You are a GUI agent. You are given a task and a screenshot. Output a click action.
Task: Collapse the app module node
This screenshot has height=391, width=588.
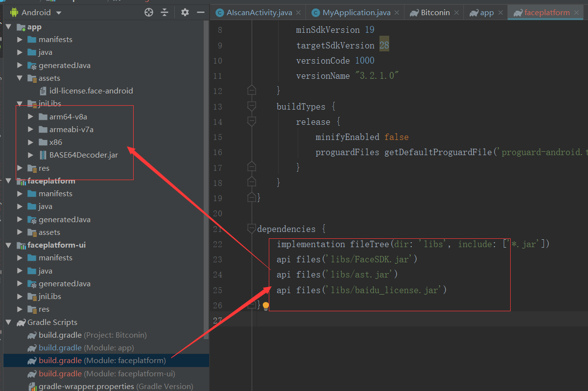click(x=8, y=27)
